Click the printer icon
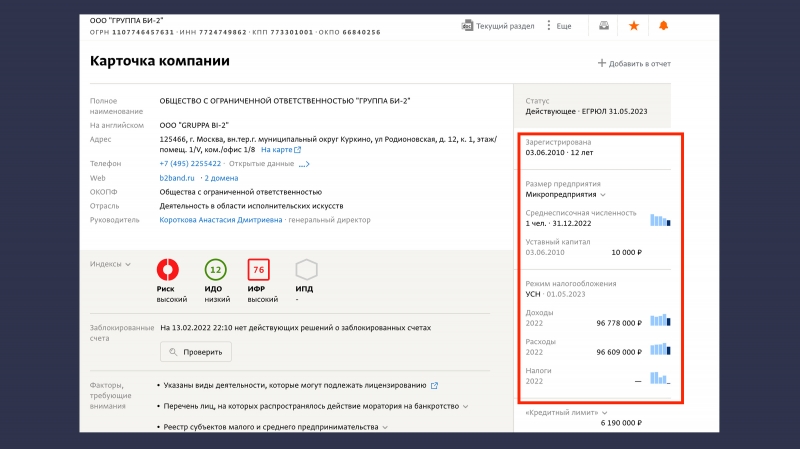The height and width of the screenshot is (449, 800). (604, 26)
